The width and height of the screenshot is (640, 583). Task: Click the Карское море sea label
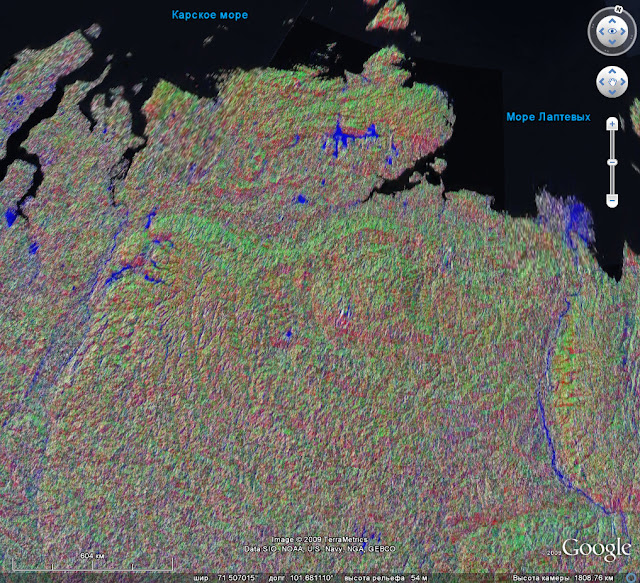[209, 15]
